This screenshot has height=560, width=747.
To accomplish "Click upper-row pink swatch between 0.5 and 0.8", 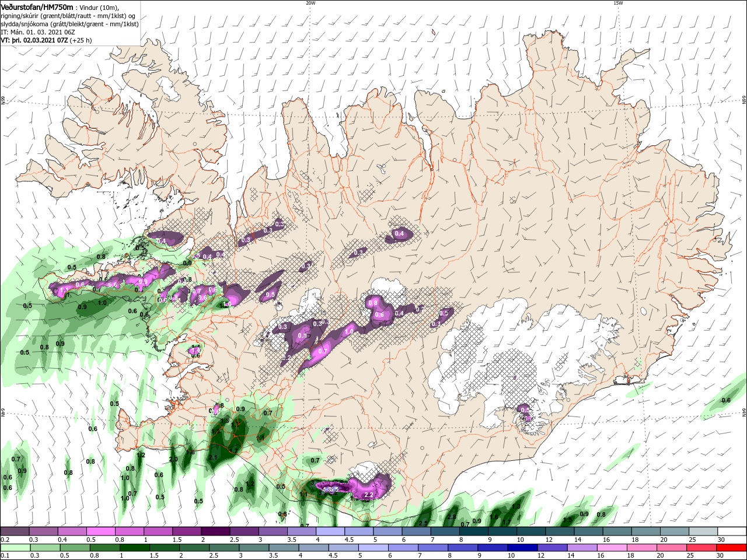I will point(100,531).
